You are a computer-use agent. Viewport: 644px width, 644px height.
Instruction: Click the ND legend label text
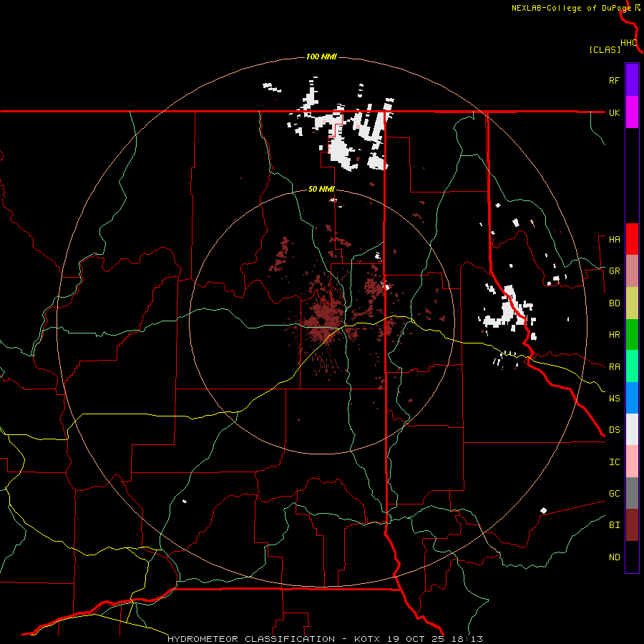[614, 557]
